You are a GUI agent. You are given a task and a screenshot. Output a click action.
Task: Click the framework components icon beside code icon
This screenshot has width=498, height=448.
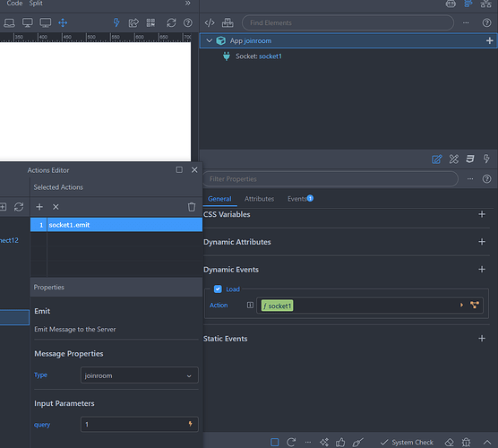coord(228,23)
